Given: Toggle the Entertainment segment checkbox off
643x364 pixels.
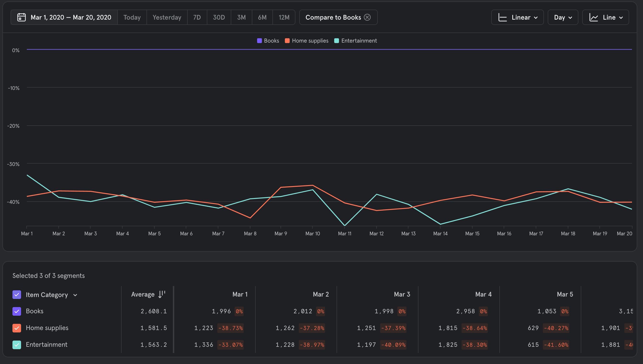Looking at the screenshot, I should 16,345.
